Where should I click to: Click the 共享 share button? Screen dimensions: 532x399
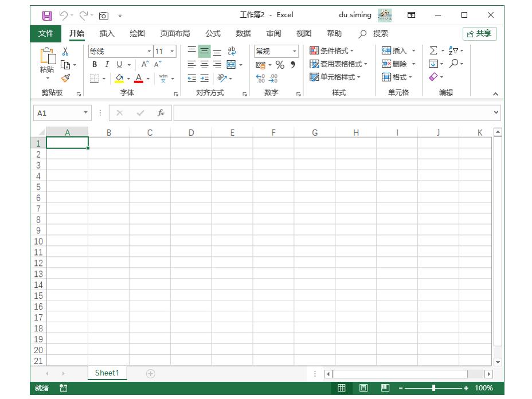(x=479, y=33)
